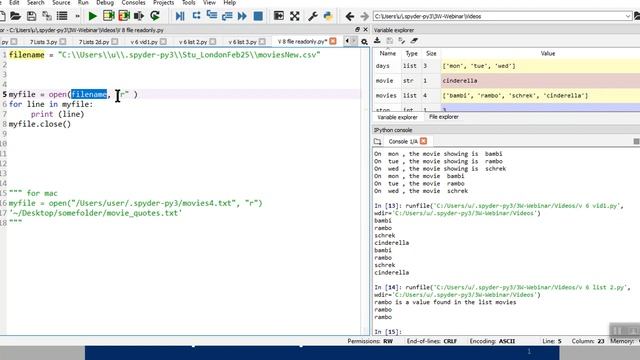Stop the console kernel square icon

(636, 141)
